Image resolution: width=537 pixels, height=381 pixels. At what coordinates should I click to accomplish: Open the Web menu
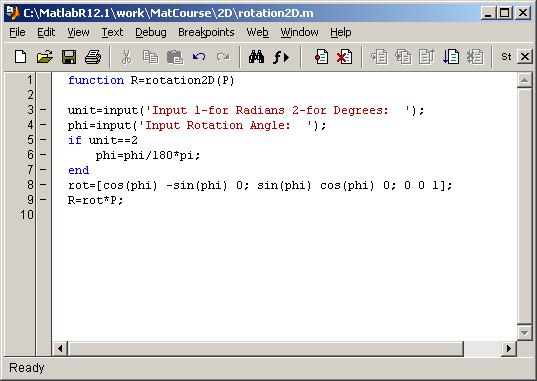(x=257, y=32)
